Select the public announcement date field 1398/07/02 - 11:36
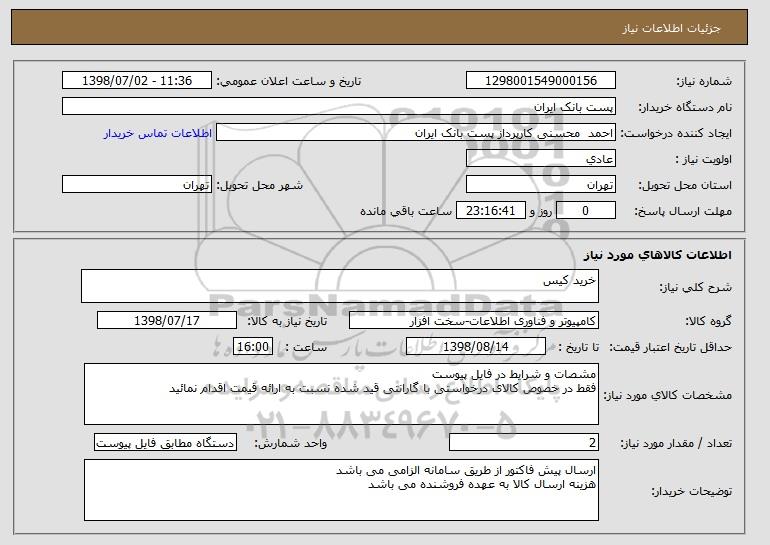 click(x=137, y=81)
